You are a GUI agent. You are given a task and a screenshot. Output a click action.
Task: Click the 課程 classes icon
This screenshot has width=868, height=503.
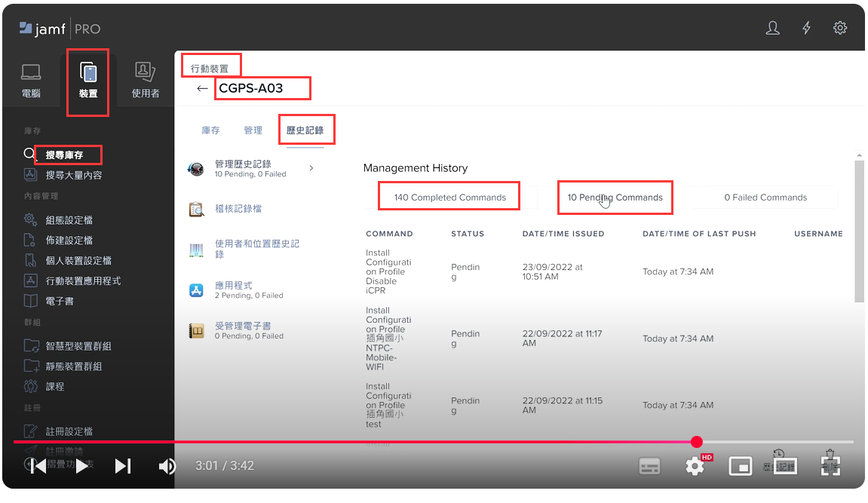pos(30,386)
